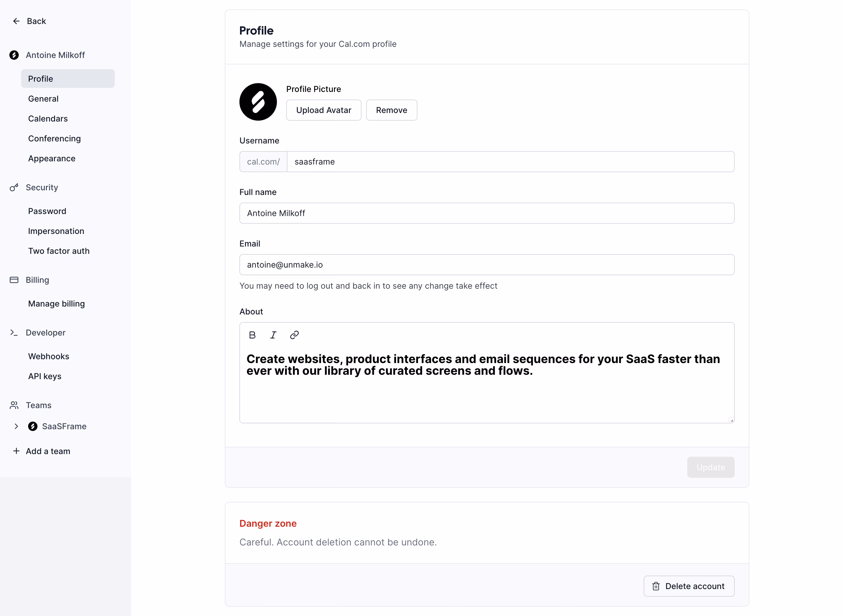Click the Update button
Viewport: 843px width, 616px height.
pyautogui.click(x=711, y=468)
